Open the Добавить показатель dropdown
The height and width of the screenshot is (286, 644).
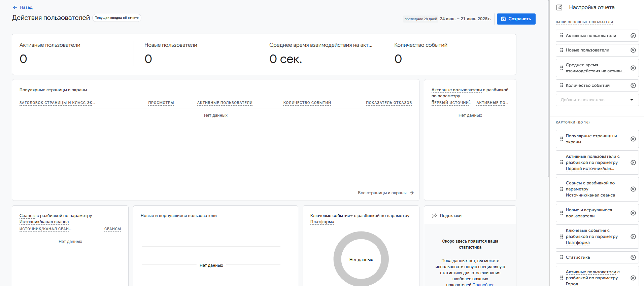[x=597, y=100]
